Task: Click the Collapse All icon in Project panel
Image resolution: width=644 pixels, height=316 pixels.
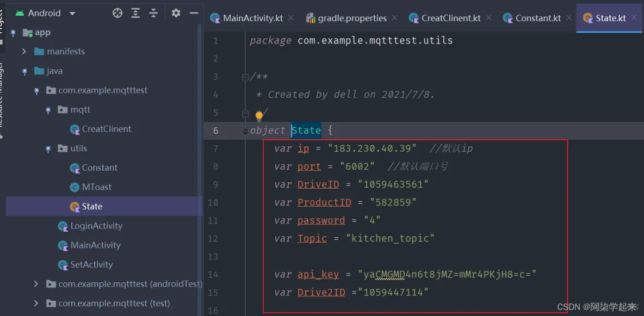Action: pos(153,13)
